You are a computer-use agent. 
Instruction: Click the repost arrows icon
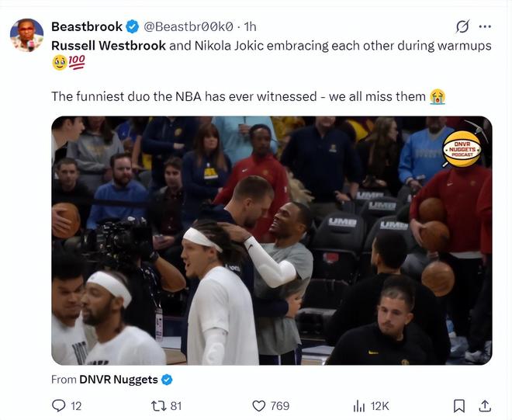click(x=159, y=406)
